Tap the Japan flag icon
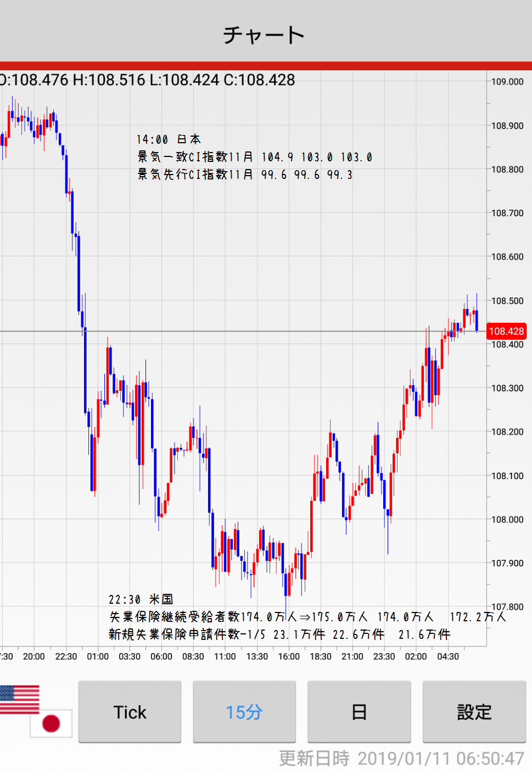This screenshot has width=532, height=770. pyautogui.click(x=52, y=723)
